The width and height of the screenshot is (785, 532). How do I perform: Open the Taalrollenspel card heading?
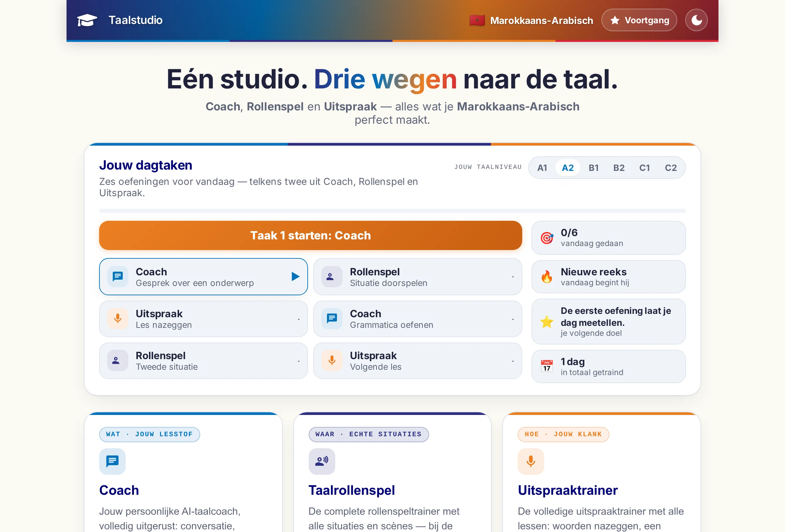(351, 490)
